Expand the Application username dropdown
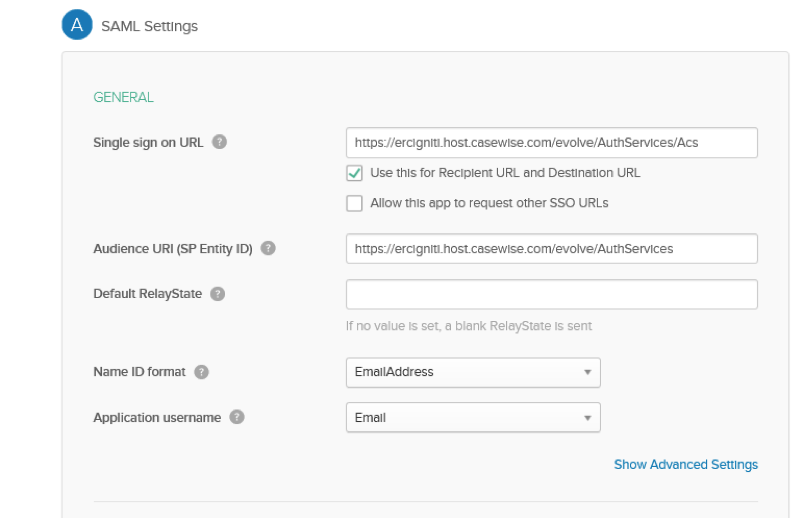Screen dimensions: 802x518 pos(473,418)
